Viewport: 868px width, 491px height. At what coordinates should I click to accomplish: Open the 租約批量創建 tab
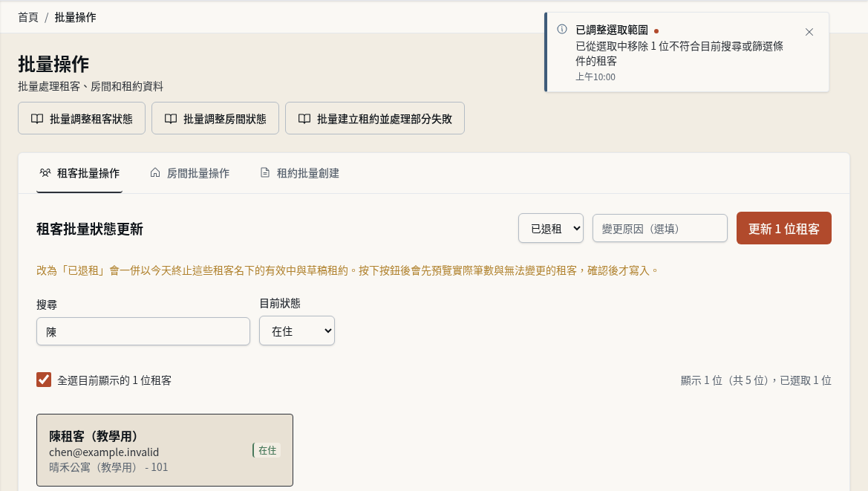(x=299, y=173)
